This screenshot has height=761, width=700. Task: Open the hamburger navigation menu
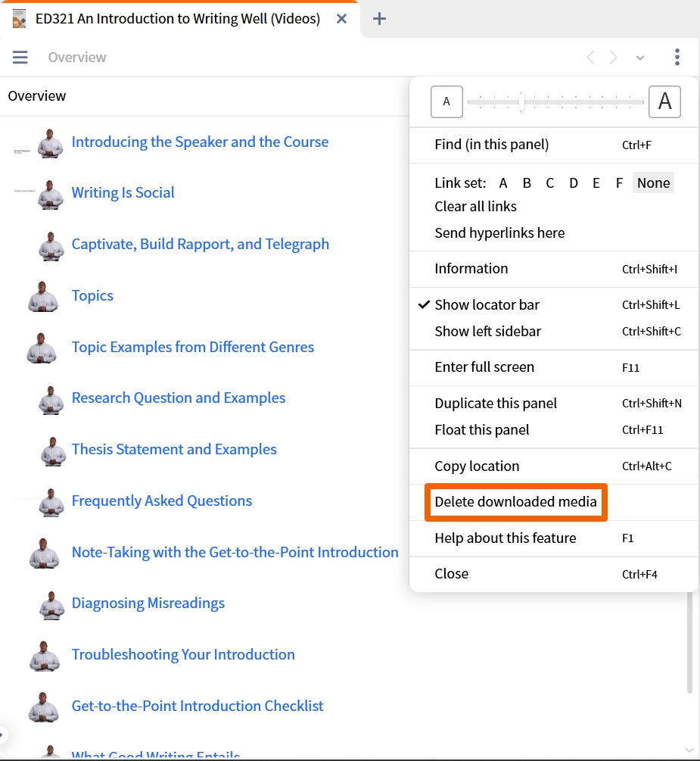[x=20, y=58]
